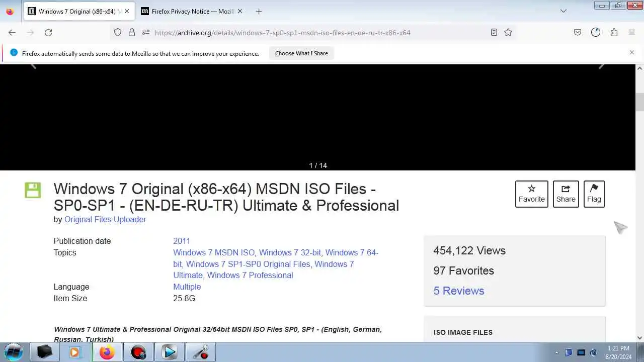The image size is (644, 362).
Task: Open the Firefox application menu
Action: (632, 32)
